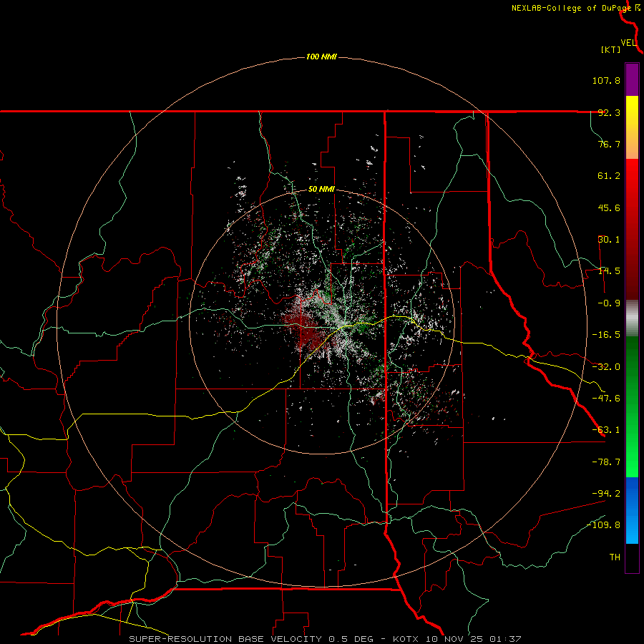Click the green segment of the color bar

[x=632, y=406]
